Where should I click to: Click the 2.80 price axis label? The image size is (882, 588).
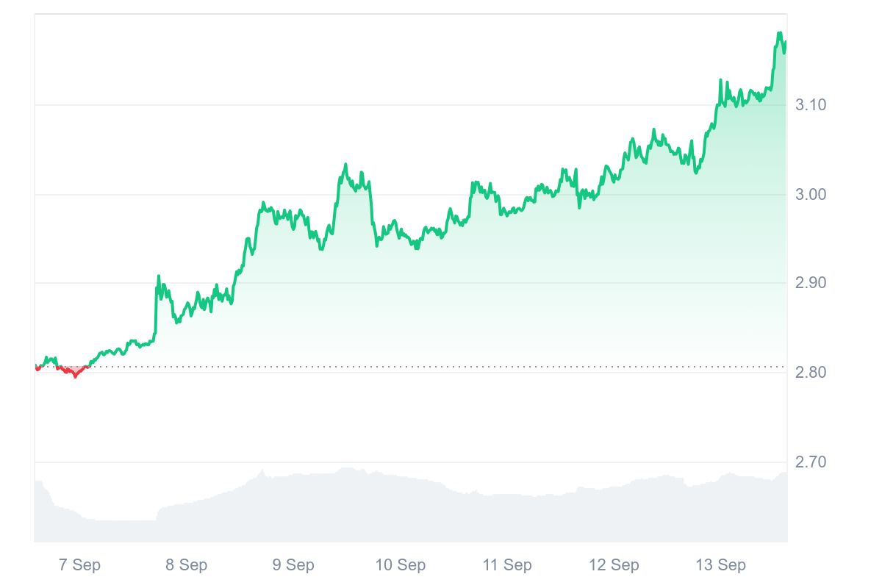click(x=811, y=373)
